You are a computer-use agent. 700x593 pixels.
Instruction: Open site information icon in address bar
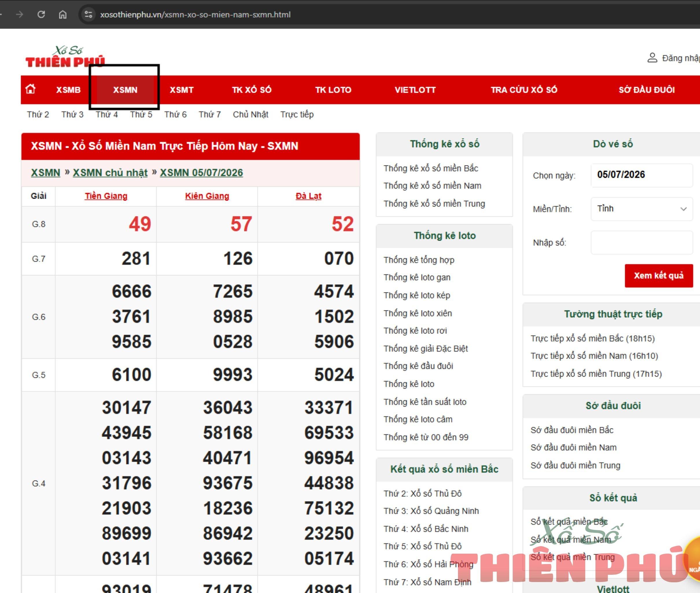88,14
